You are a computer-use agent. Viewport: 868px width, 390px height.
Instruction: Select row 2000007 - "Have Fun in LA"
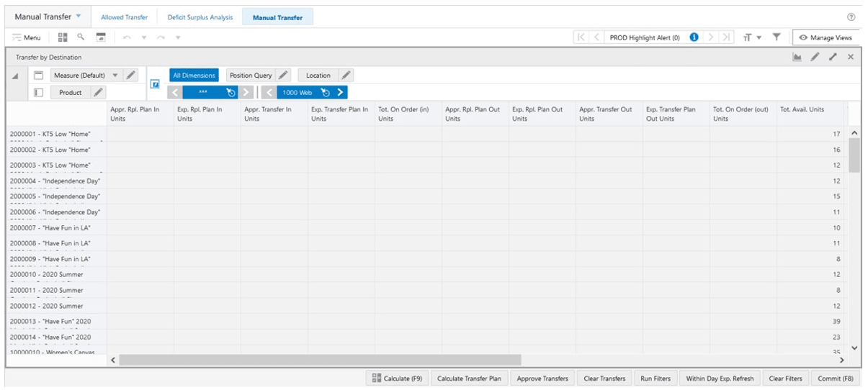(x=56, y=228)
